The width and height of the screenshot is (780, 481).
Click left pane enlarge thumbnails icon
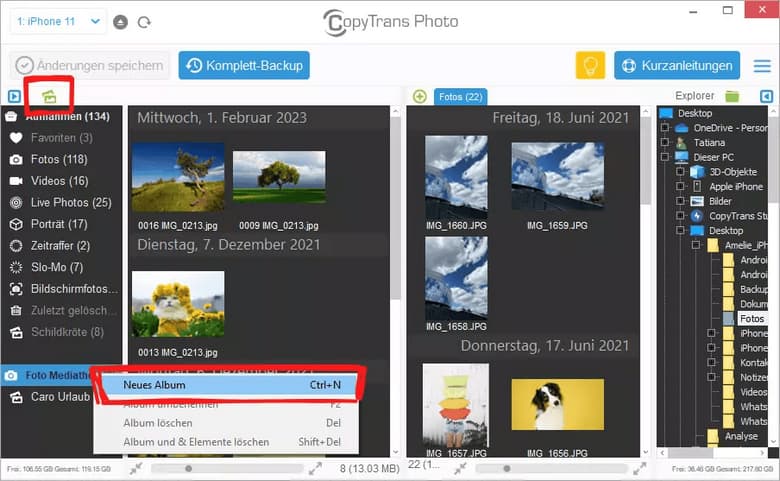(315, 468)
